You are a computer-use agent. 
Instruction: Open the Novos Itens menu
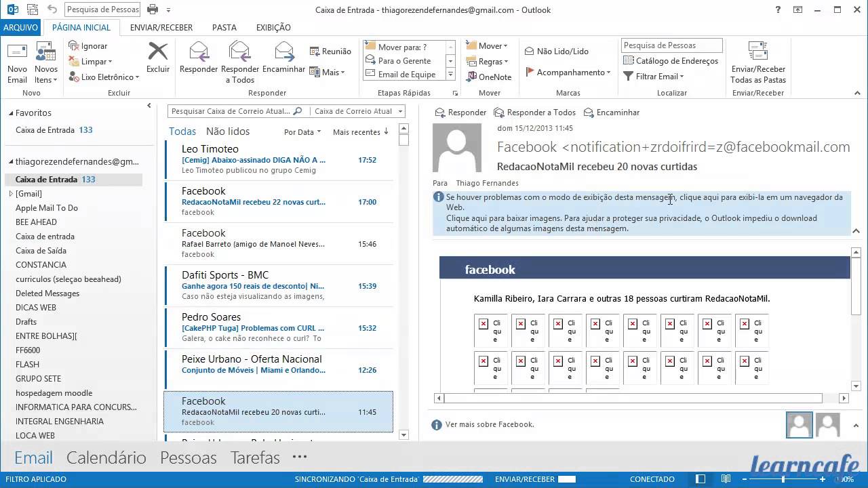46,62
